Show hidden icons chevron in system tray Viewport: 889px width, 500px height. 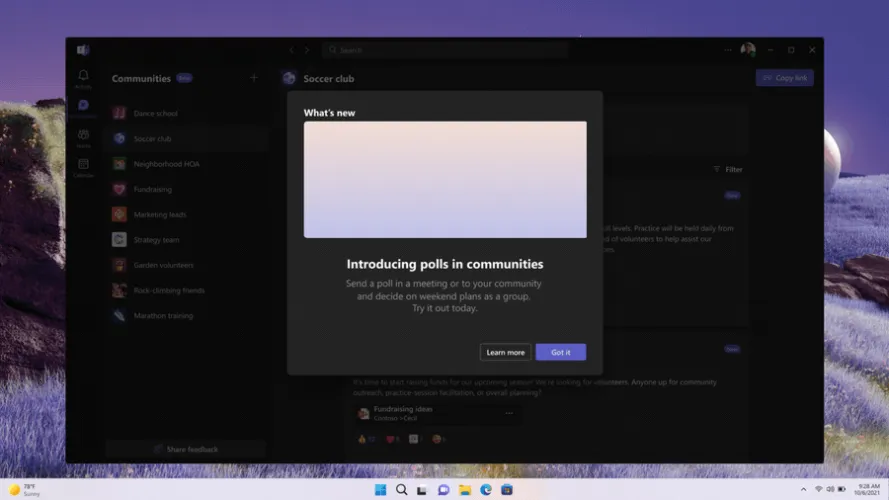click(804, 490)
